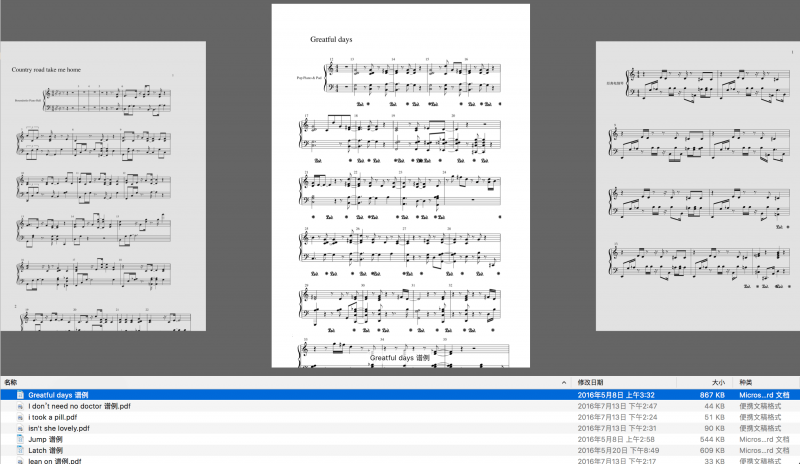Click the lean on 谱例.pdf file icon
The image size is (800, 464).
coord(20,460)
